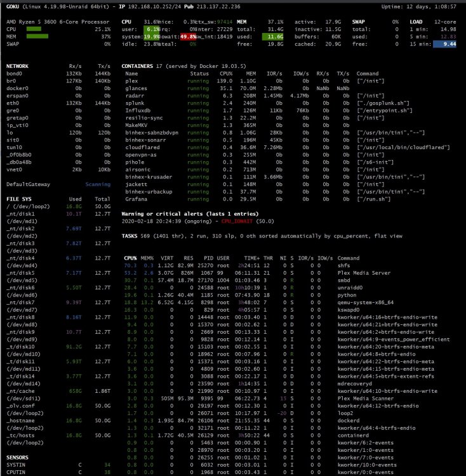Select the jackett container row

pyautogui.click(x=255, y=184)
